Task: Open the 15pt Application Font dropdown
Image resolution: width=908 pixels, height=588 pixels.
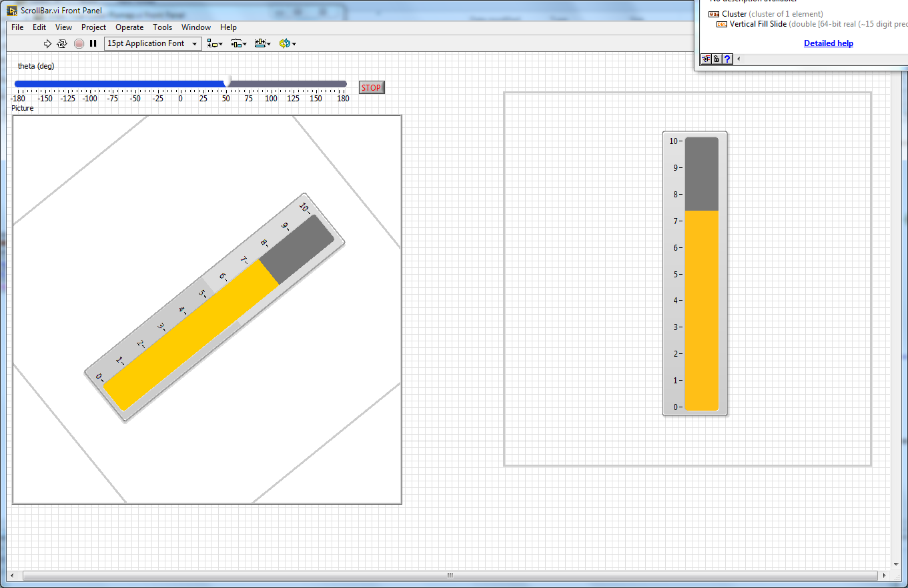Action: [153, 43]
